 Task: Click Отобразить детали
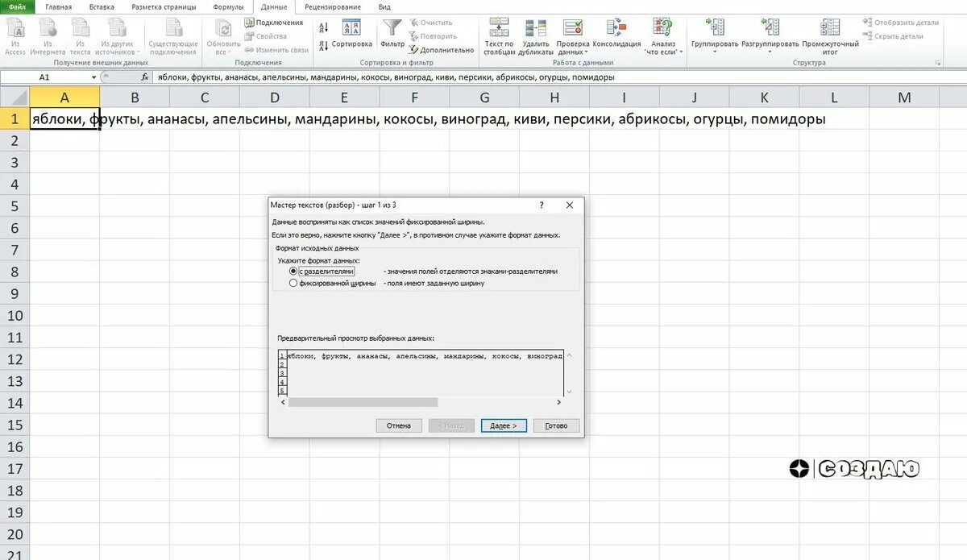pos(901,23)
